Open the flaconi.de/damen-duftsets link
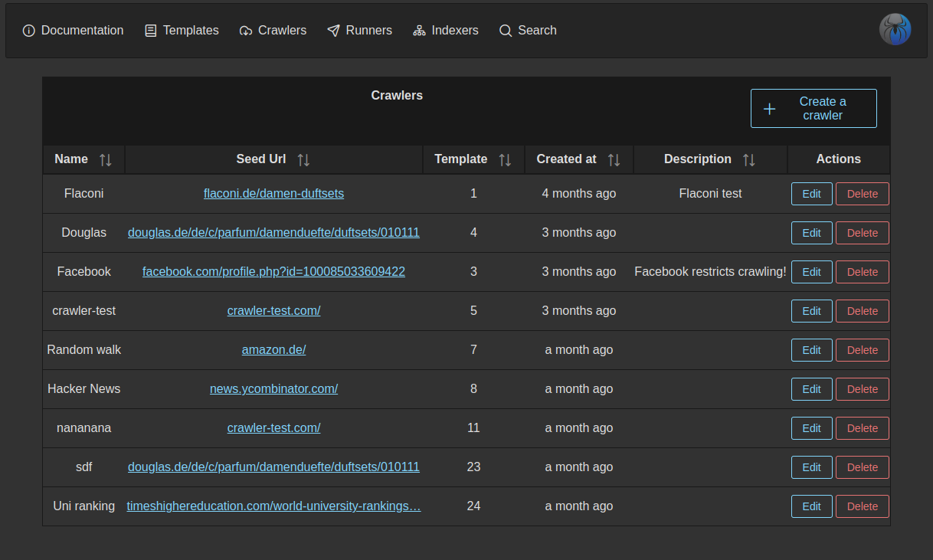 tap(273, 194)
